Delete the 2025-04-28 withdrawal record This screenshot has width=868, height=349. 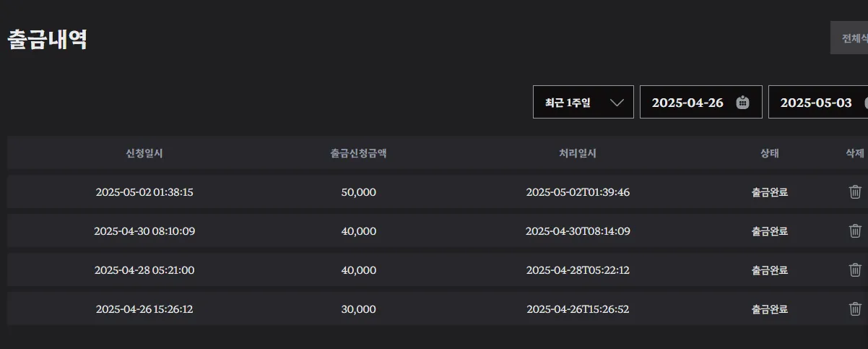coord(855,270)
